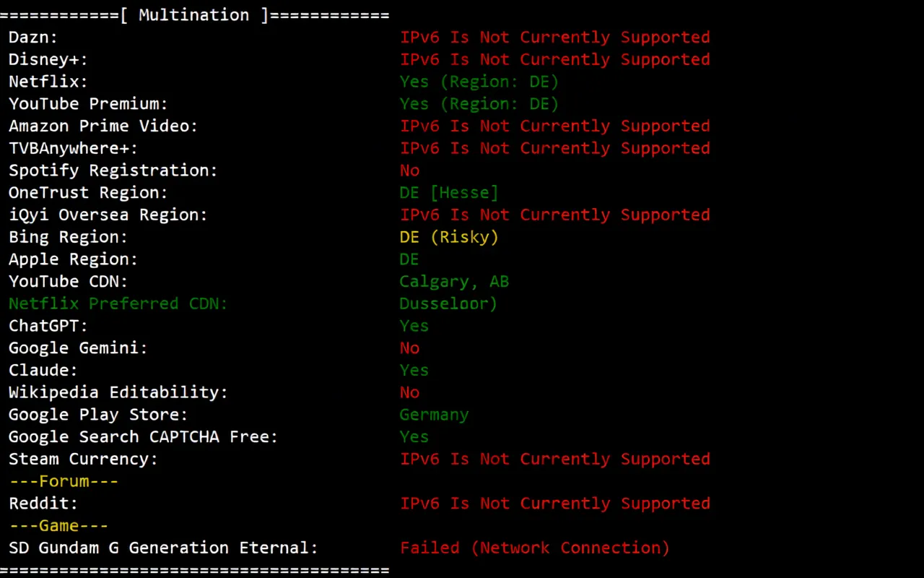
Task: Click Spotify Registration's No result
Action: coord(409,171)
